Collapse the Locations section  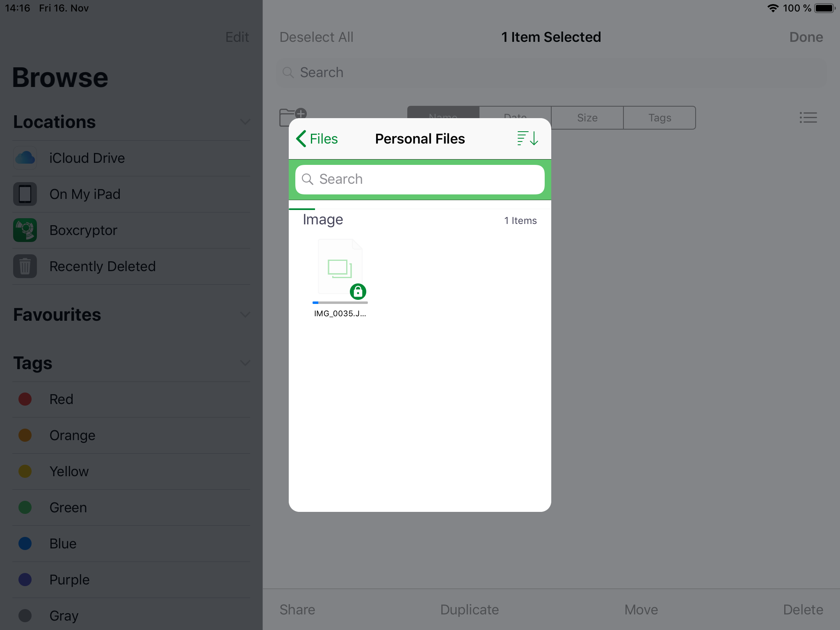[245, 122]
